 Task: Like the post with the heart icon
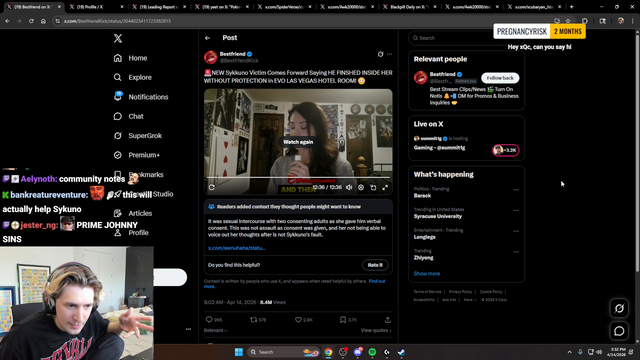coord(298,320)
